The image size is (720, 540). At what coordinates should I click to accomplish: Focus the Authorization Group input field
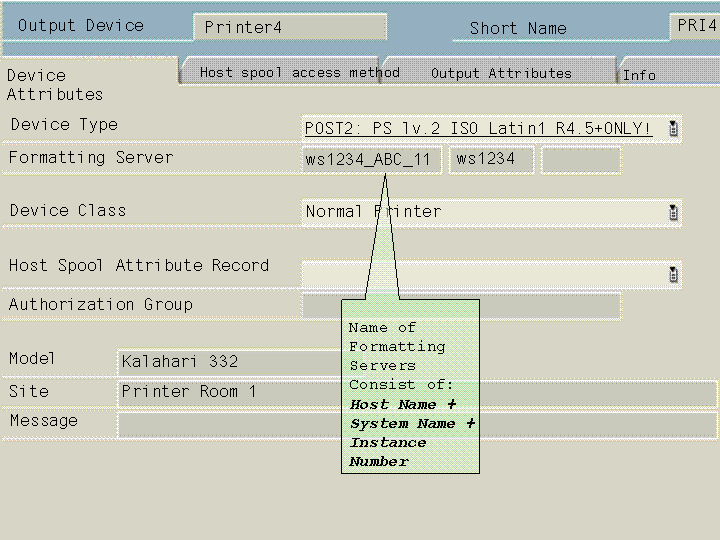(x=320, y=305)
